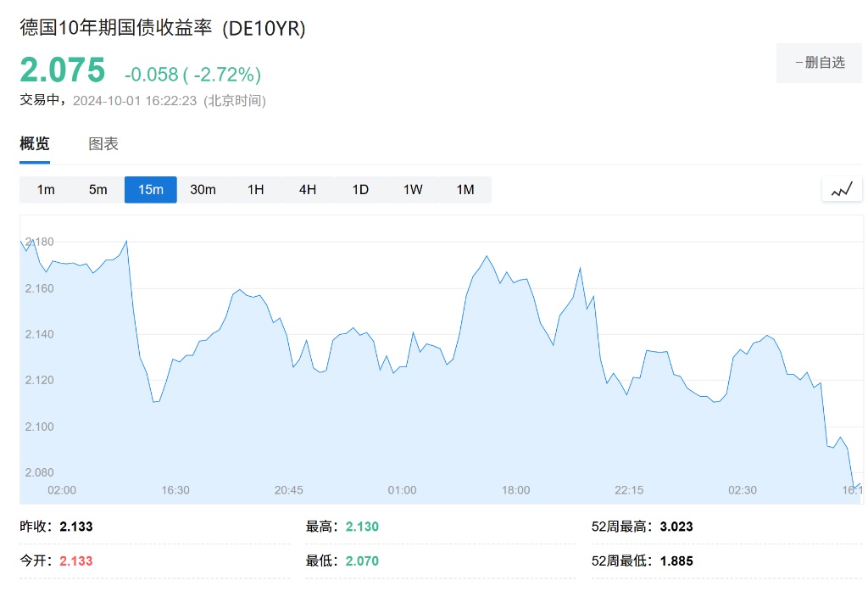Set chart interval to 4H
The width and height of the screenshot is (868, 608).
pos(308,190)
